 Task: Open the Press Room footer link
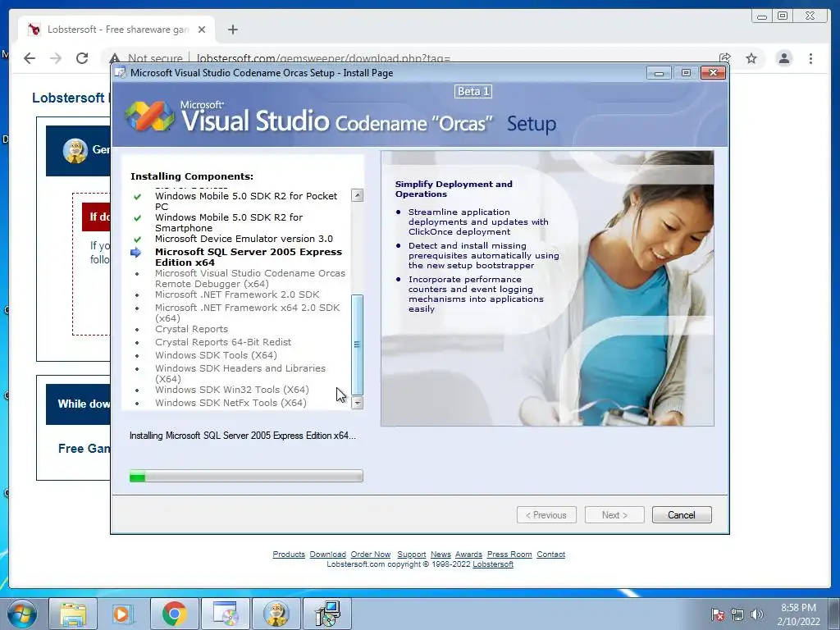509,555
